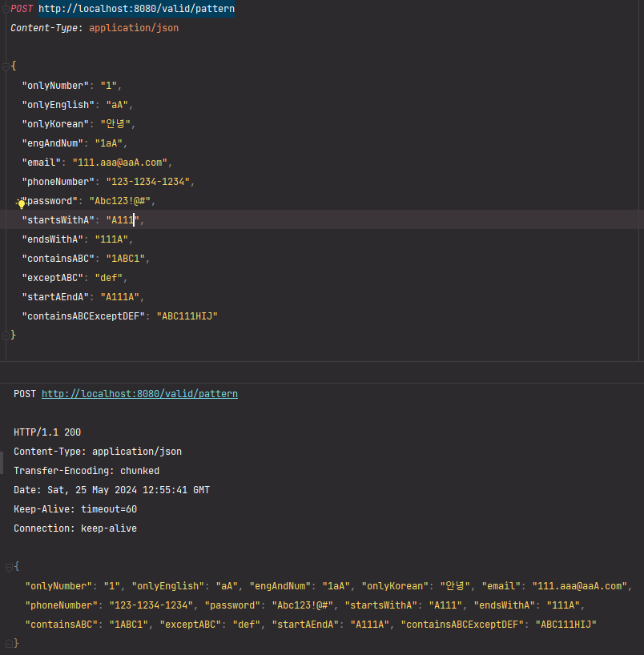
Task: Click the request startAEndA value "A111A"
Action: (120, 297)
